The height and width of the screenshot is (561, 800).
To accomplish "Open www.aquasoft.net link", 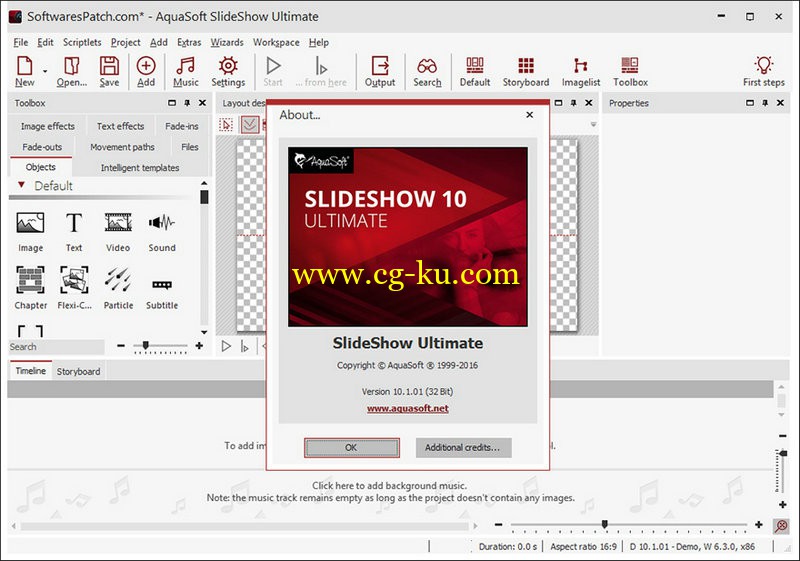I will pos(408,409).
